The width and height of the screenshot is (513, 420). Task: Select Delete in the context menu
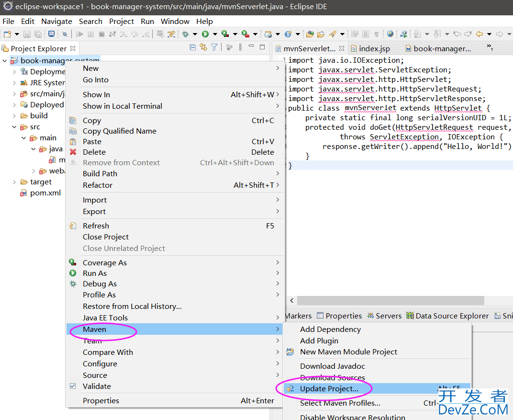pyautogui.click(x=174, y=152)
